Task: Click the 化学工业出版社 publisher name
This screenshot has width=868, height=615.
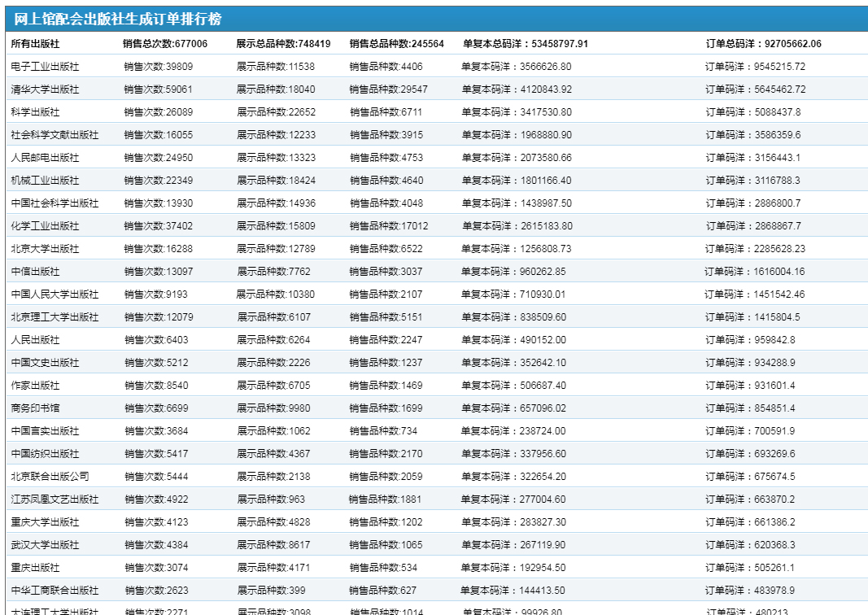Action: pyautogui.click(x=45, y=226)
